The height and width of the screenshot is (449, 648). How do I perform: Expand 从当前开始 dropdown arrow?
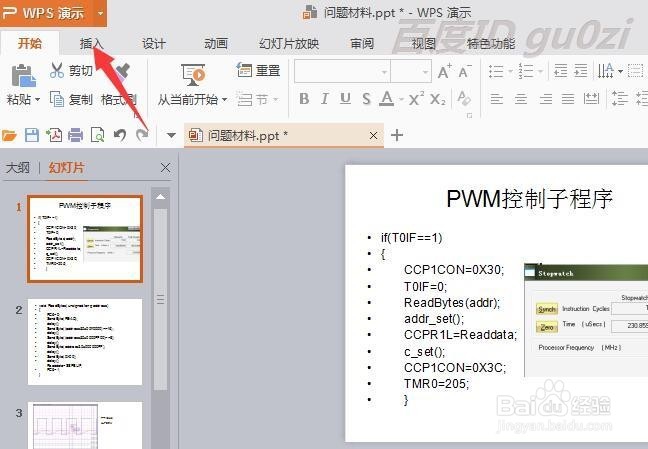click(x=224, y=100)
